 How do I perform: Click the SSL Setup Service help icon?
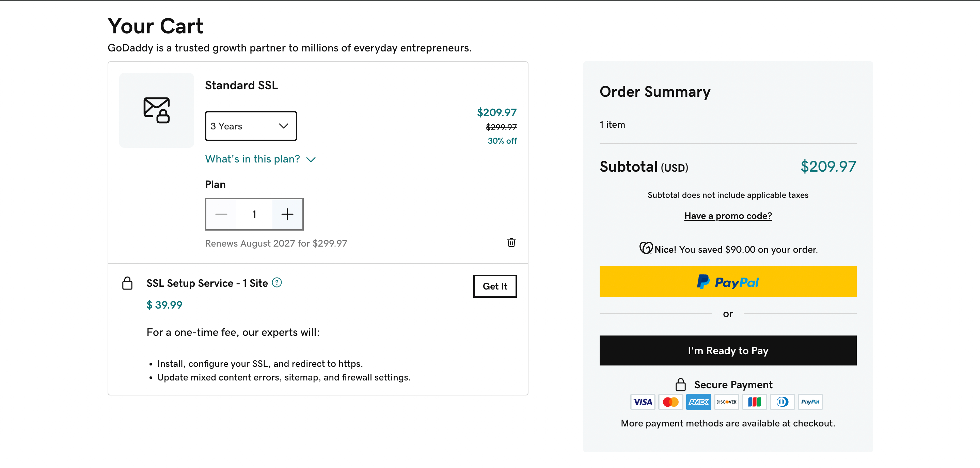click(277, 283)
